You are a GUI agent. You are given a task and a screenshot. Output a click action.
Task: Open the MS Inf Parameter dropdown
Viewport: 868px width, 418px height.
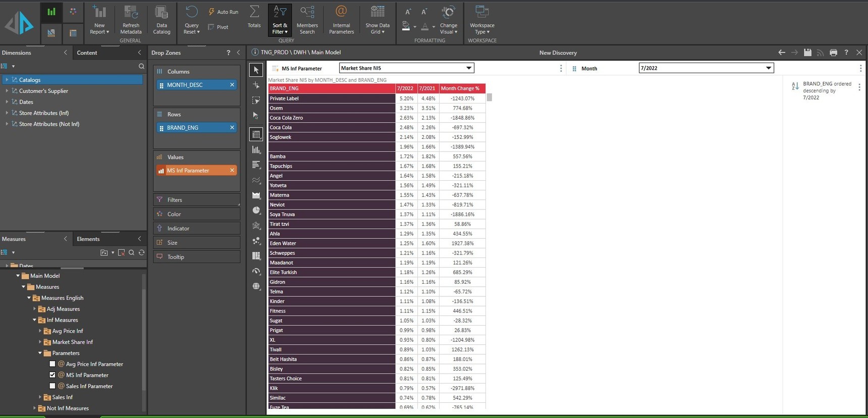(406, 68)
